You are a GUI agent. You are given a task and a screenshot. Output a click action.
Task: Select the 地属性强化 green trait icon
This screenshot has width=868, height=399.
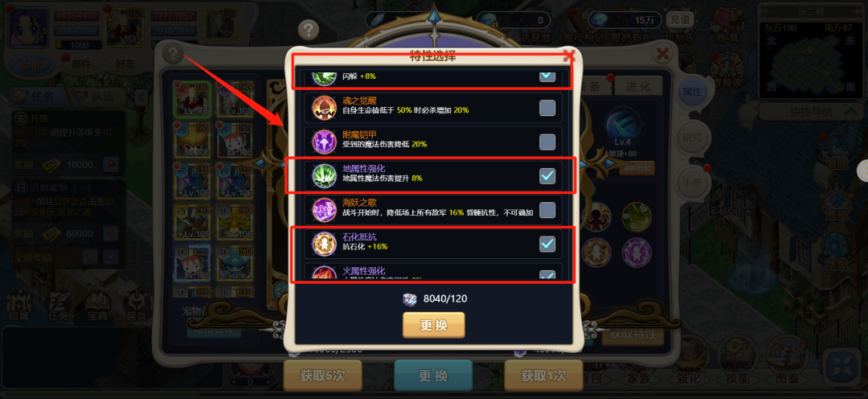[323, 175]
